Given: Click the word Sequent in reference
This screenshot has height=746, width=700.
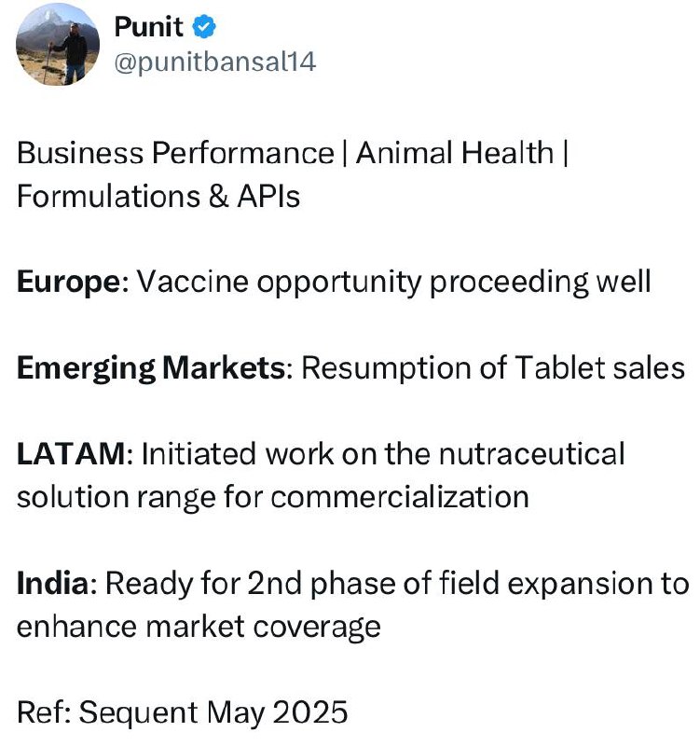Looking at the screenshot, I should pyautogui.click(x=138, y=713).
